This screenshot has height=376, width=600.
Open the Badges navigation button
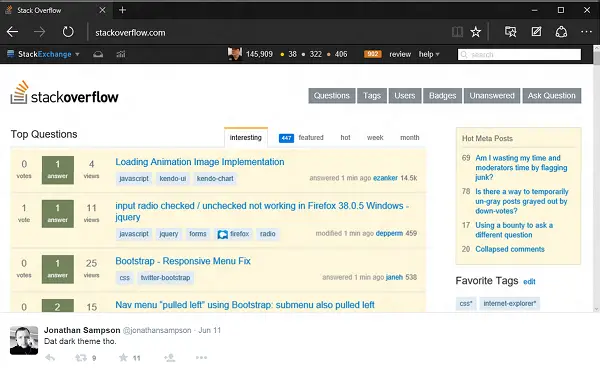pos(442,96)
